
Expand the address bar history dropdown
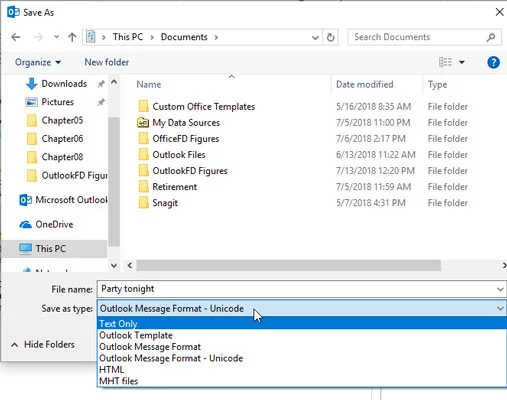pyautogui.click(x=315, y=37)
